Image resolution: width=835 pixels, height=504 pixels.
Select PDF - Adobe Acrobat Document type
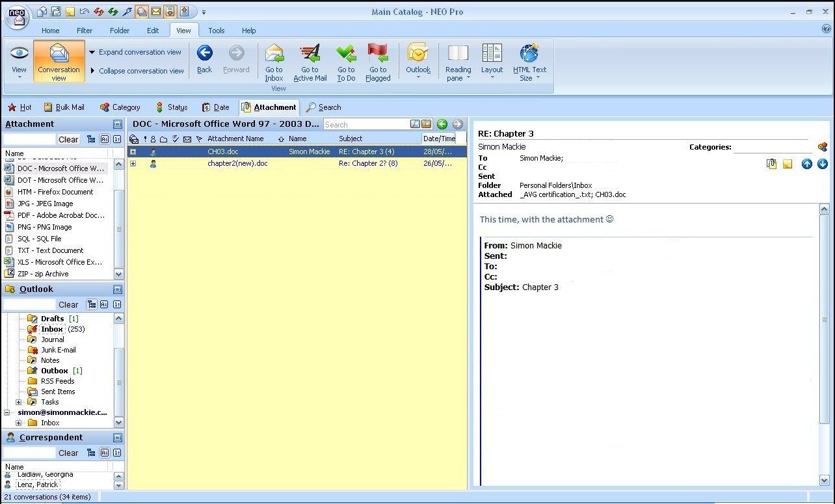click(x=55, y=215)
